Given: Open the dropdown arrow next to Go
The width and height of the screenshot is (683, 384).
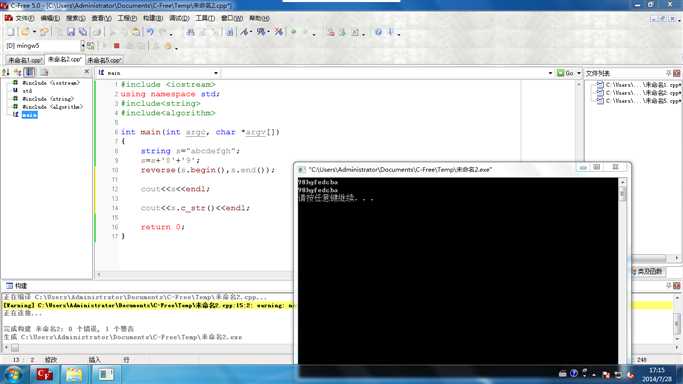Looking at the screenshot, I should tap(579, 73).
